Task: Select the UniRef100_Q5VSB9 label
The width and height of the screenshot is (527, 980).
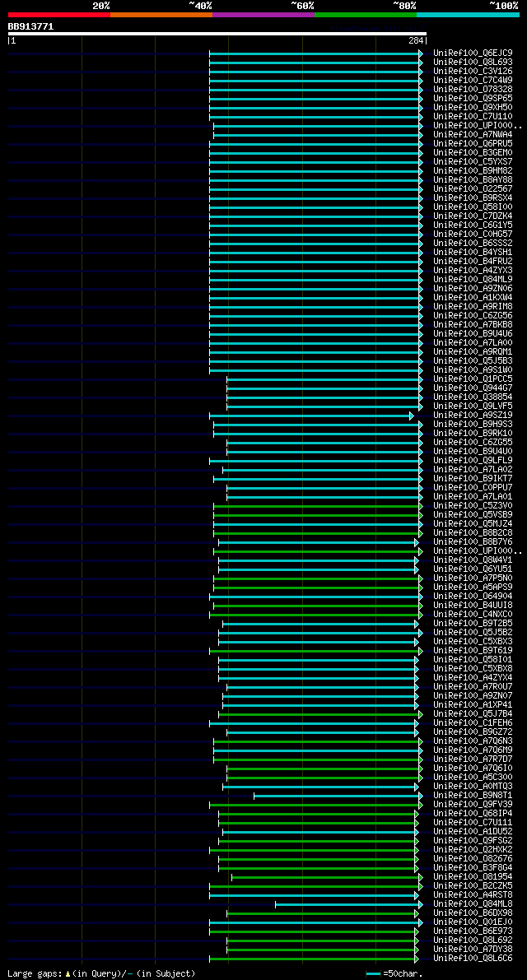Action: [473, 515]
